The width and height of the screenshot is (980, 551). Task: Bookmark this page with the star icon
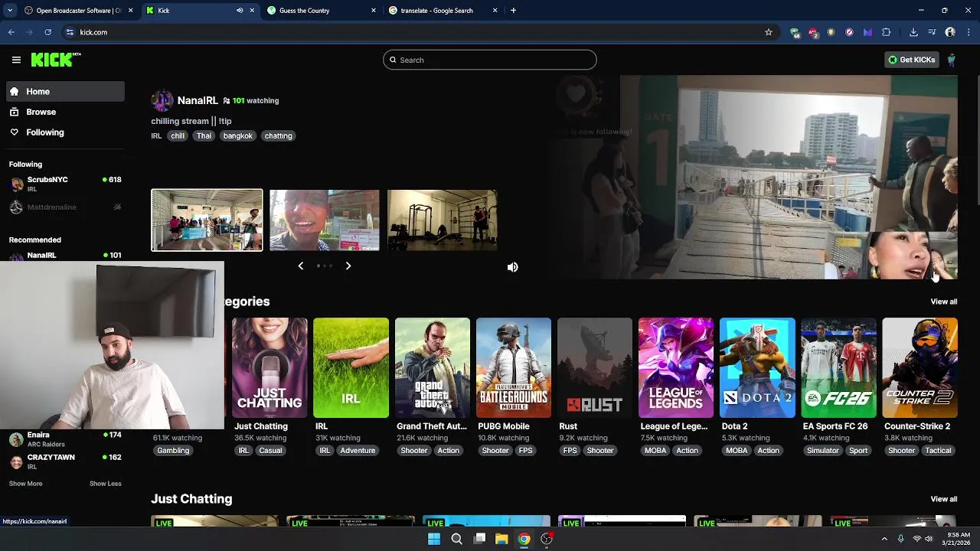tap(769, 32)
